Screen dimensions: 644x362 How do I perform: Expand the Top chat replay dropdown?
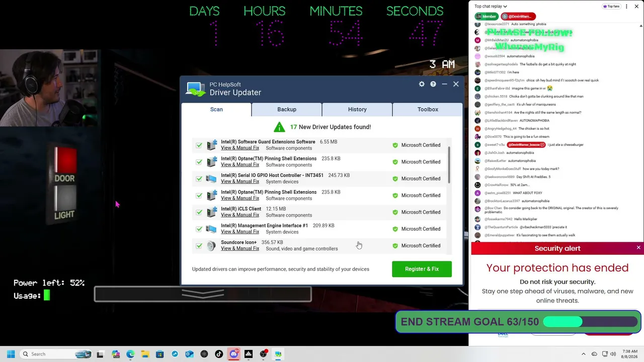tap(491, 7)
